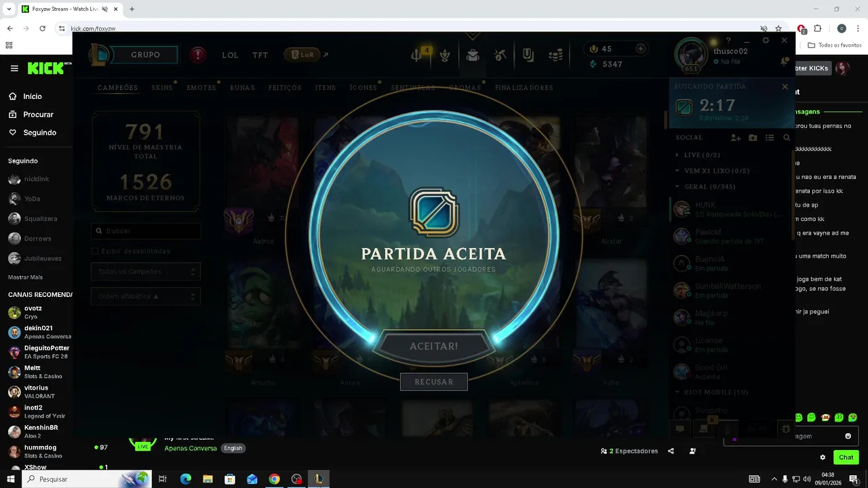This screenshot has height=488, width=868.
Task: Open the Kick hamburger menu
Action: pyautogui.click(x=14, y=68)
